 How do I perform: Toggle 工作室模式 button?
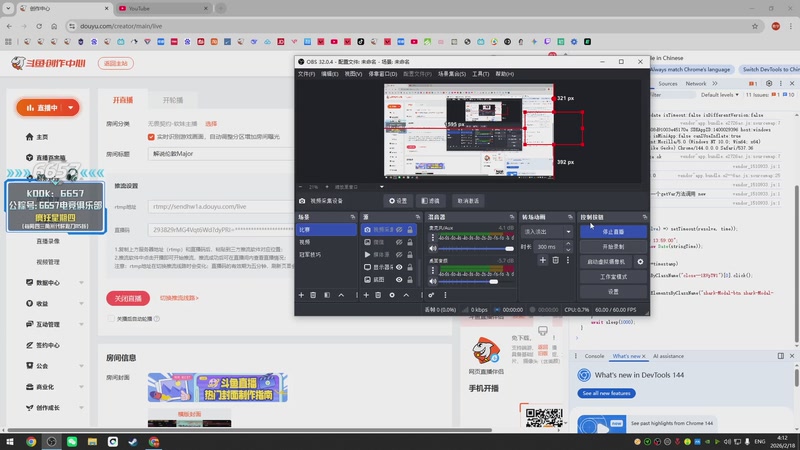[613, 277]
